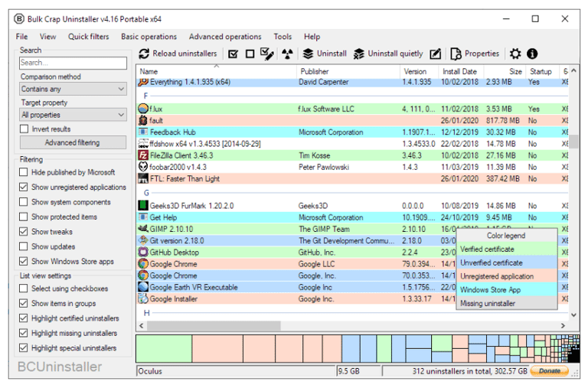
Task: Enable Show updates checkbox
Action: pos(23,246)
